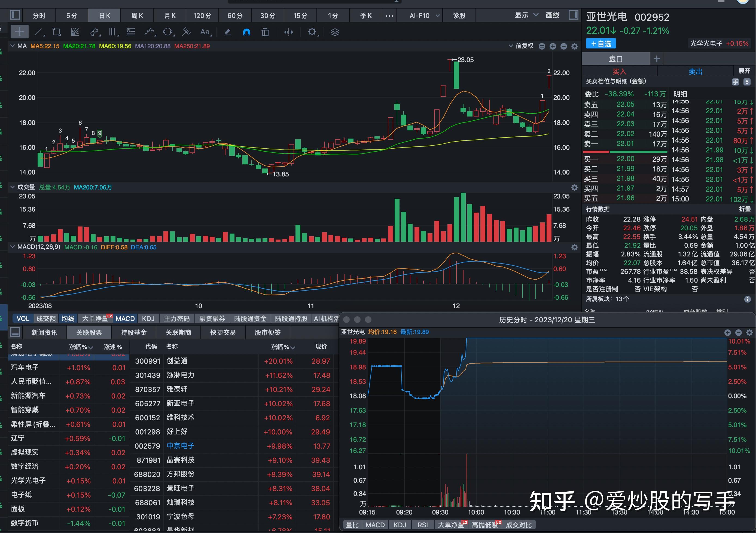Open the text annotation tool (Aa)
Image resolution: width=756 pixels, height=533 pixels.
click(x=205, y=32)
